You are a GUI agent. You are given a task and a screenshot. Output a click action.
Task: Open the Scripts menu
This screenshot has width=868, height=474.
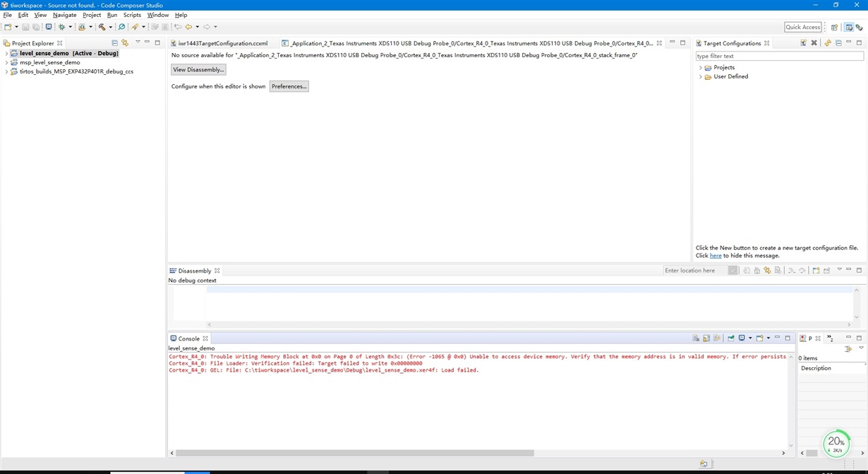coord(132,15)
